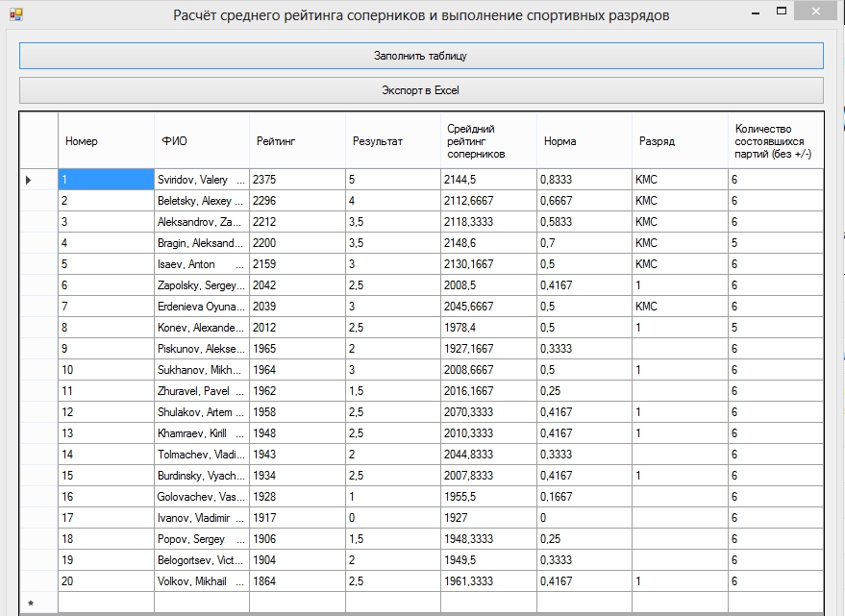
Task: Click the Средний рейтинг соперников column header
Action: click(488, 140)
